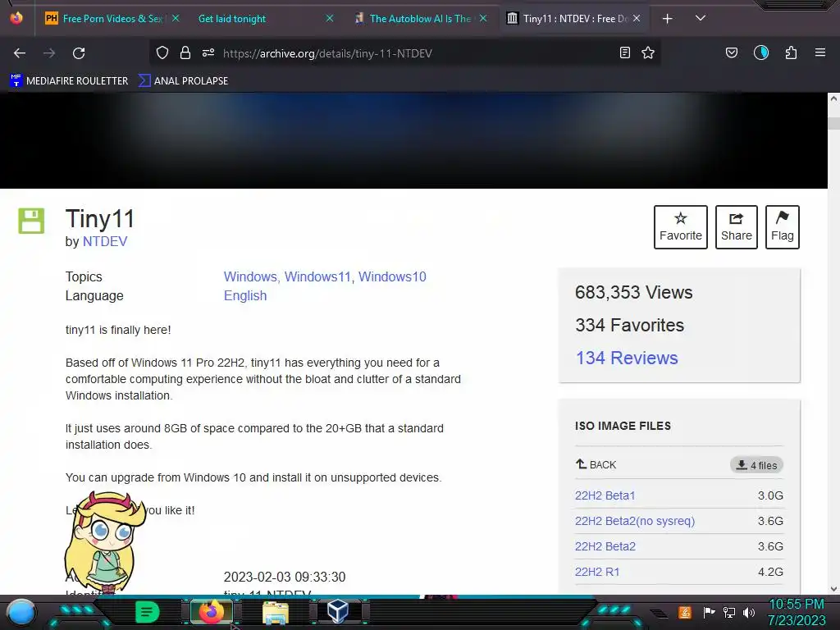
Task: Click BACK in ISO image files list
Action: click(x=596, y=464)
